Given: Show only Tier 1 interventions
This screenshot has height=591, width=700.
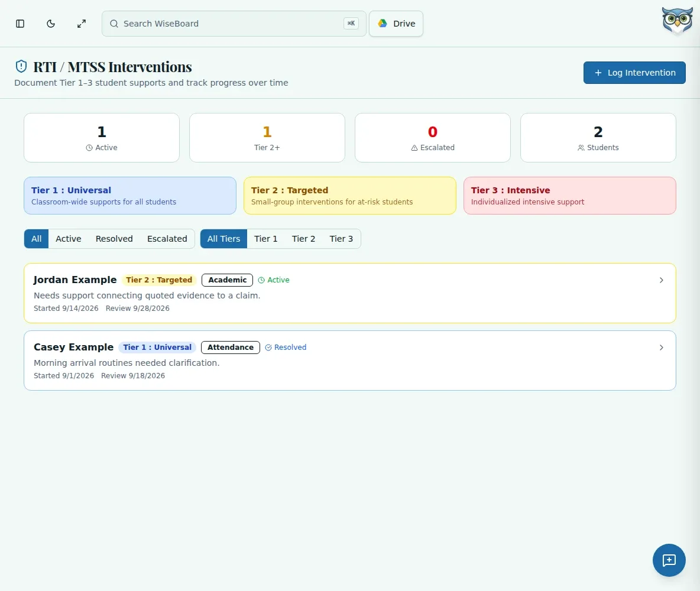Looking at the screenshot, I should 266,239.
